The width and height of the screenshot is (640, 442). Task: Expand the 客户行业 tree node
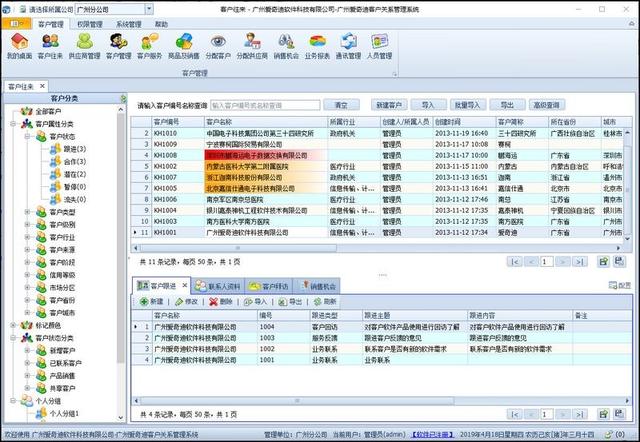coord(27,237)
